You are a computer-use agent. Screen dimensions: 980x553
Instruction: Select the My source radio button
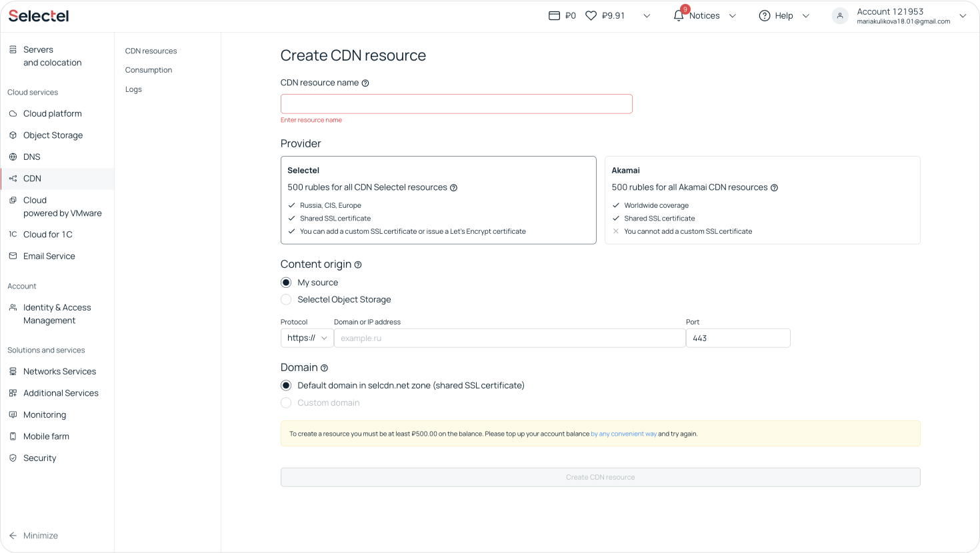[x=286, y=282]
